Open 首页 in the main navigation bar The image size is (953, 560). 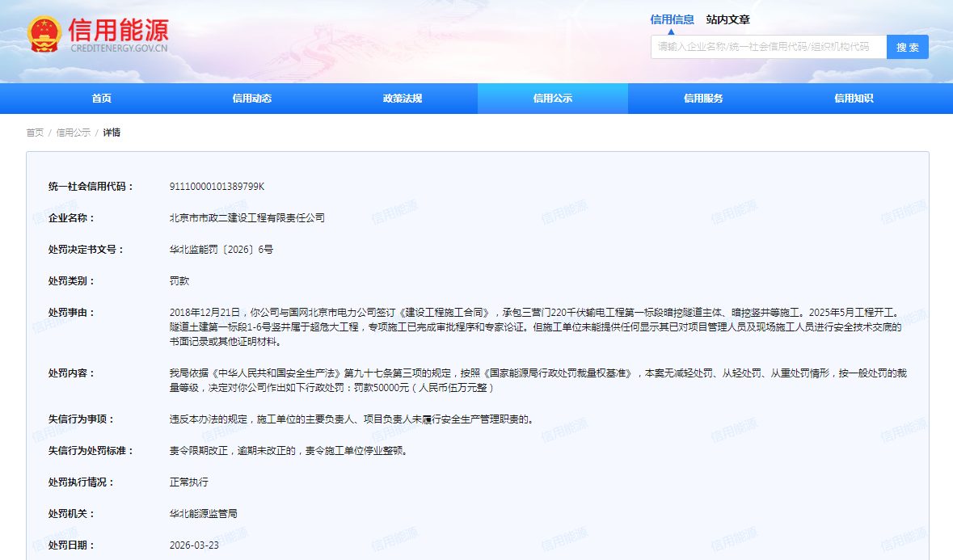pos(101,99)
